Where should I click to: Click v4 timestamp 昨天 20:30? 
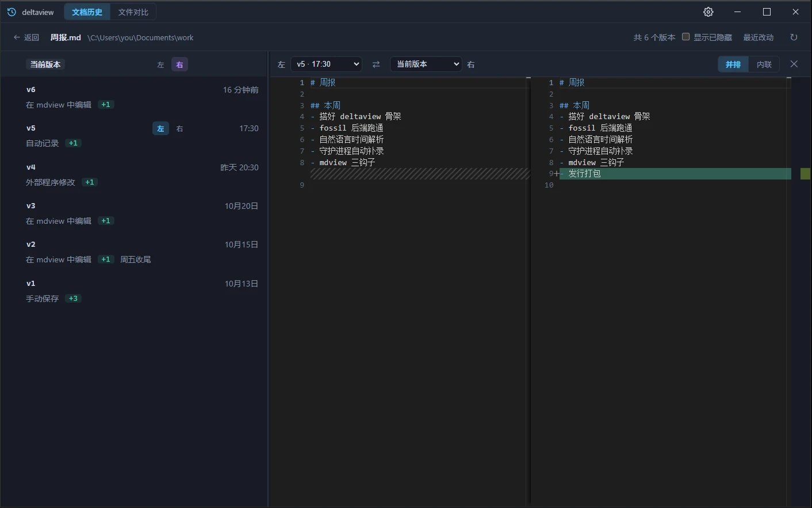[240, 167]
